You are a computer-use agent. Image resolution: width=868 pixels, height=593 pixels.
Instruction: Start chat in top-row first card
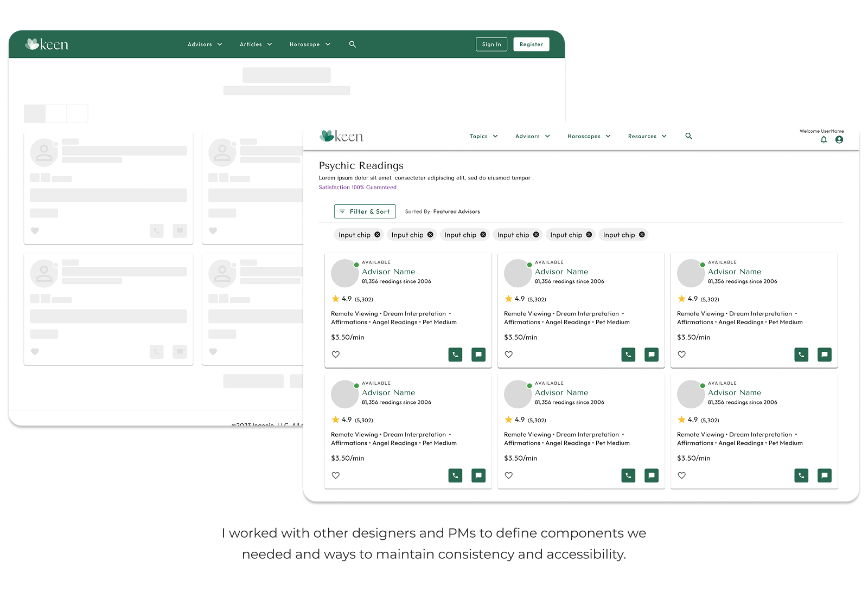(x=478, y=354)
